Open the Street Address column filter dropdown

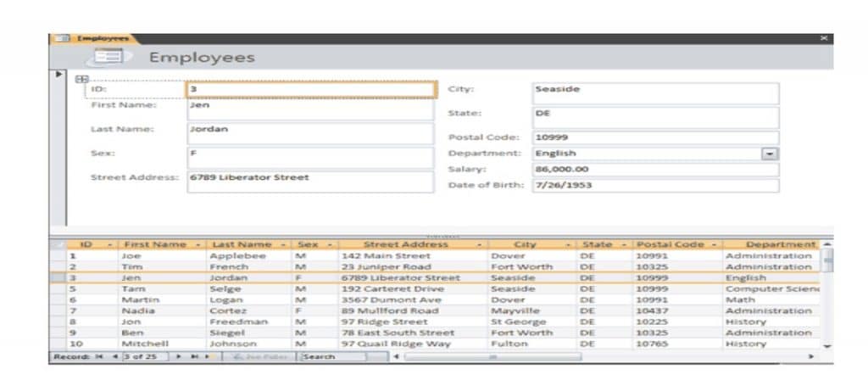tap(480, 245)
